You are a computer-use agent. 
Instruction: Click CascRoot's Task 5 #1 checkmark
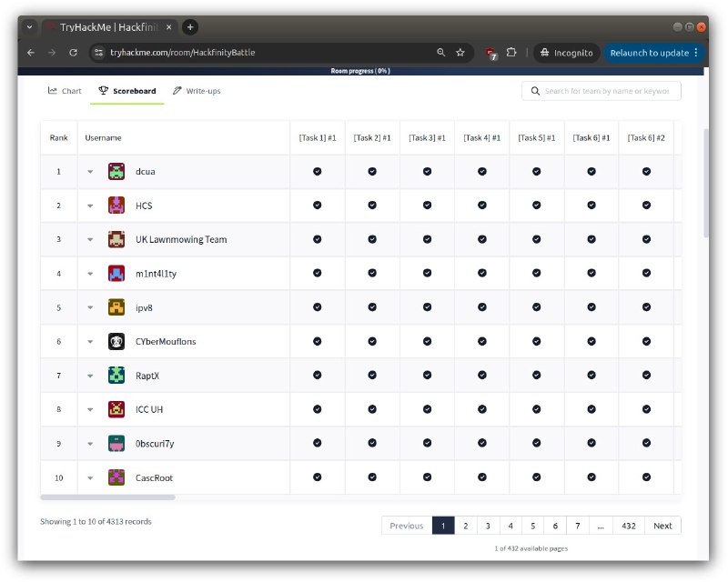[x=536, y=477]
